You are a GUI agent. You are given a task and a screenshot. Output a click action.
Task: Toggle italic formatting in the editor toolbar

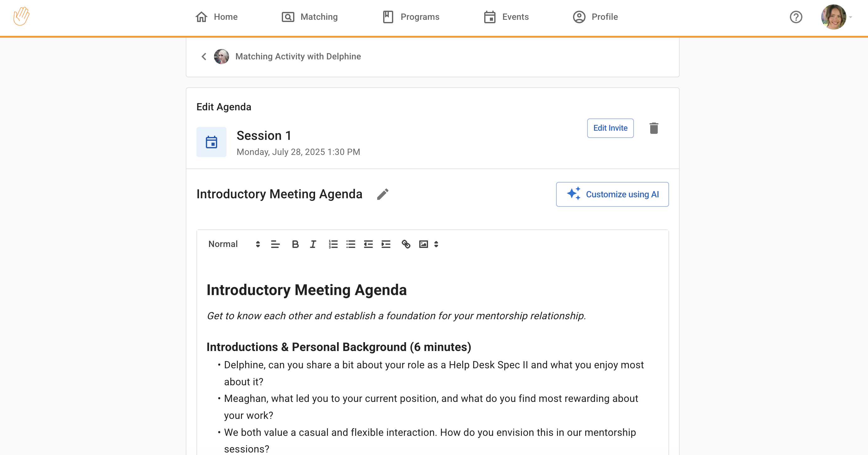pyautogui.click(x=313, y=244)
